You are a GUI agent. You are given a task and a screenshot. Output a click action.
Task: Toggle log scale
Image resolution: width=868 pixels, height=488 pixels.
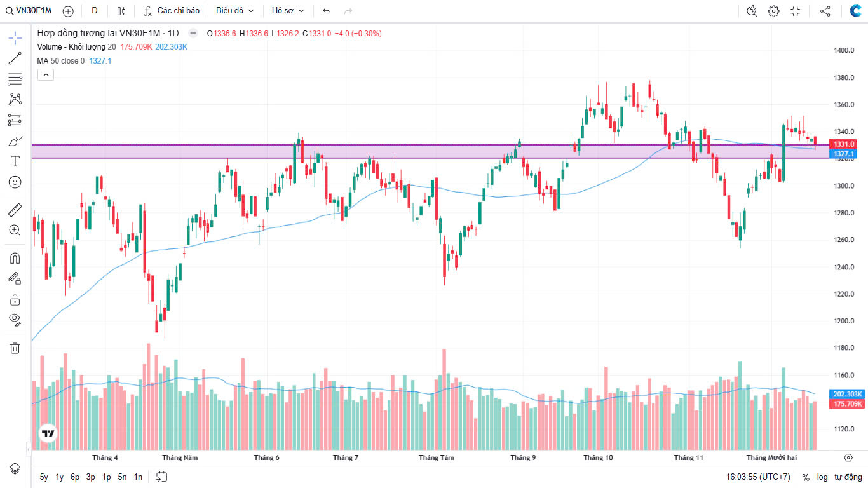point(822,477)
